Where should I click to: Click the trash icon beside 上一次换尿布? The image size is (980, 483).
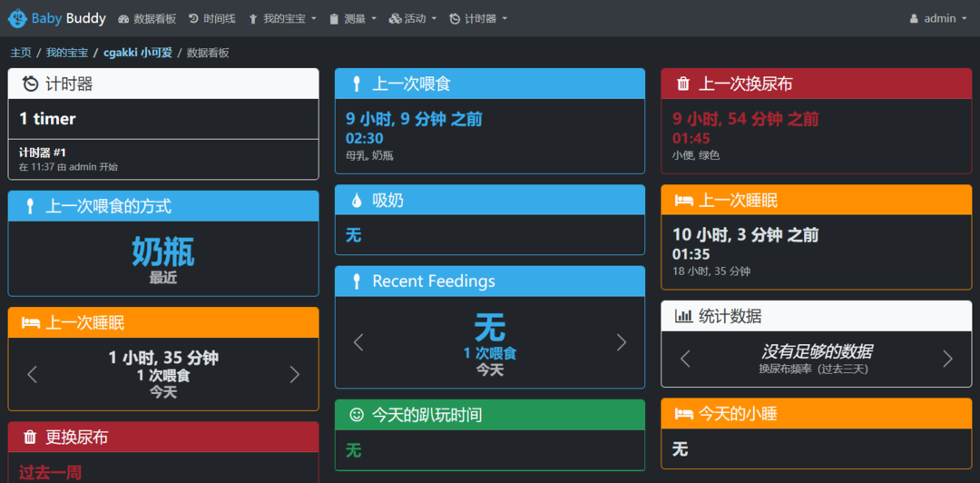coord(684,84)
